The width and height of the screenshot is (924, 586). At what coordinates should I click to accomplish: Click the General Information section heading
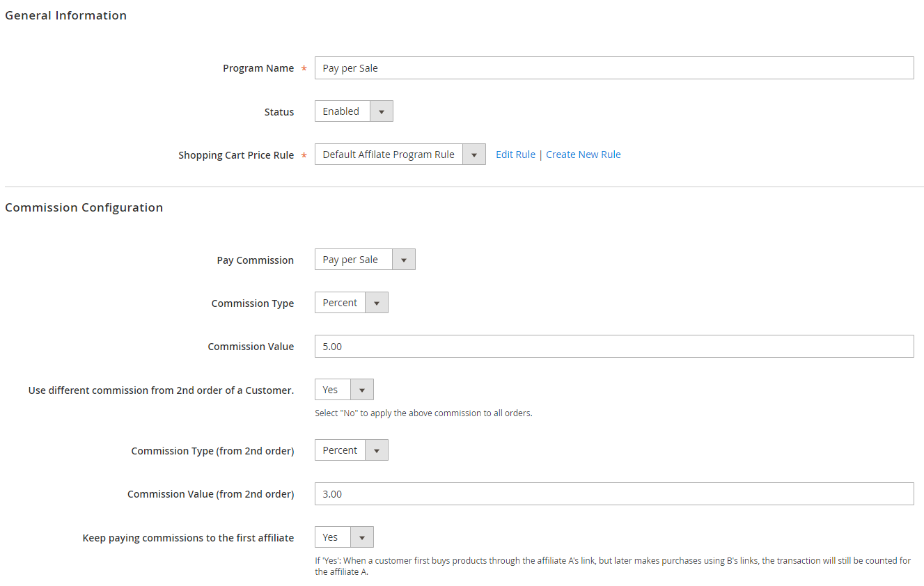click(66, 15)
